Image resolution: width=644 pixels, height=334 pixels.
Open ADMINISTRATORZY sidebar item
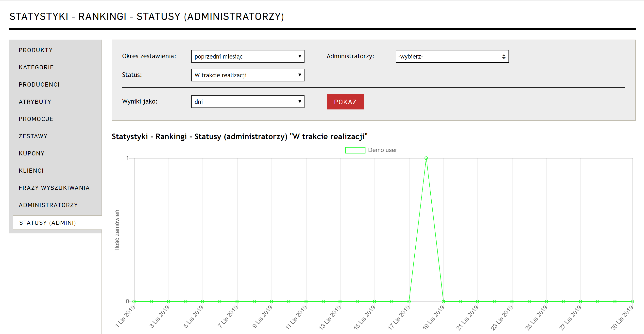click(x=48, y=205)
